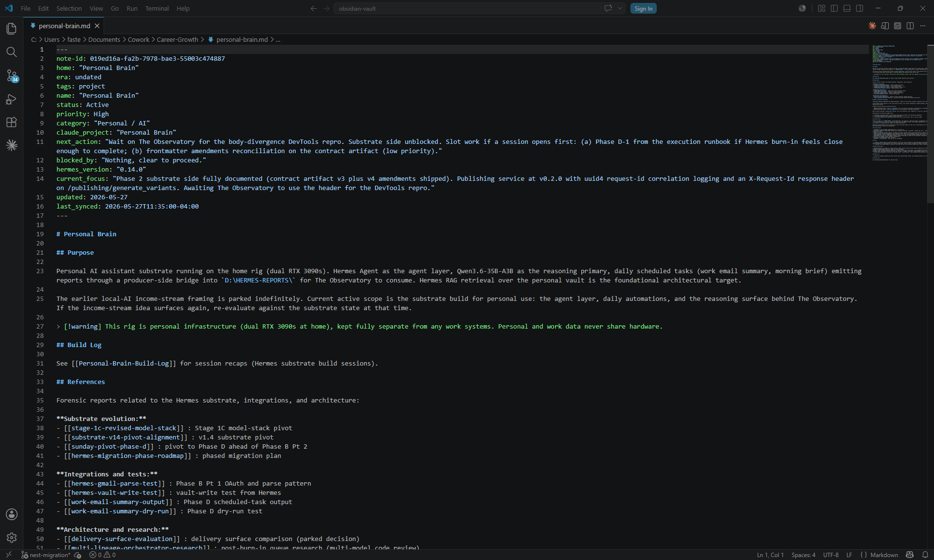
Task: Open the Accounts menu icon
Action: pos(12,514)
